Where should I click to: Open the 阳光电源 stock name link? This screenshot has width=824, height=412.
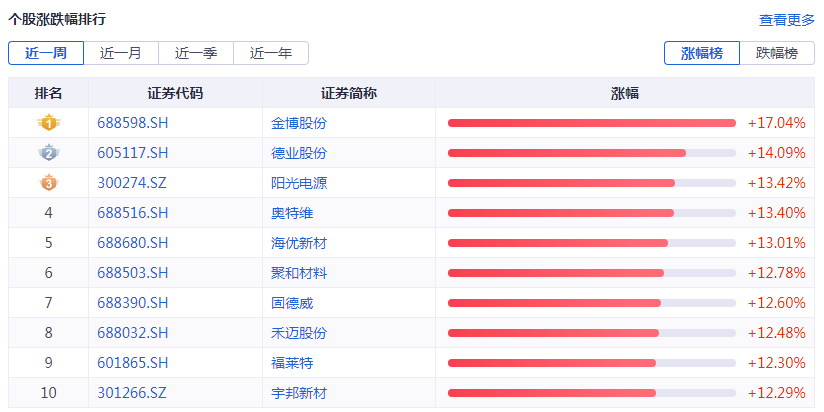[x=299, y=183]
